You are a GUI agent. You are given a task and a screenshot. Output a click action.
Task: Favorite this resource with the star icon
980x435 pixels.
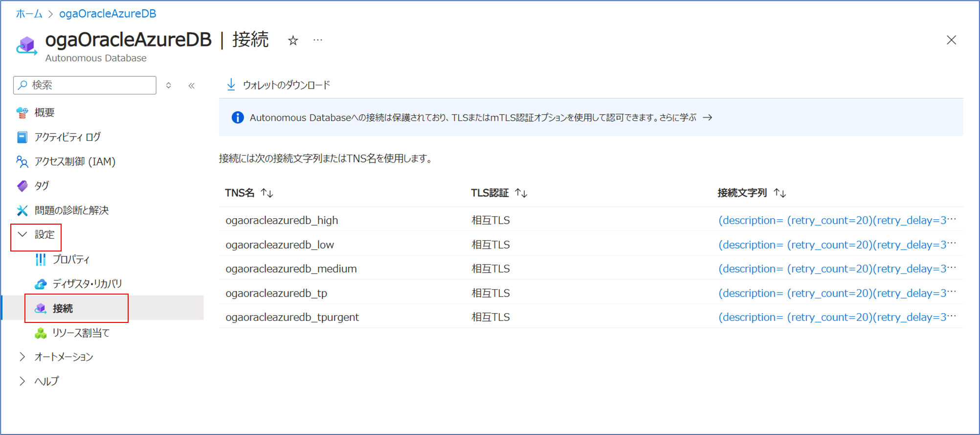pos(293,41)
